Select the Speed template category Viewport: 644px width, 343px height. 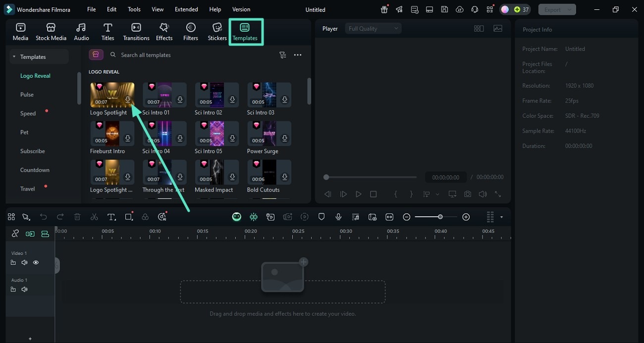coord(28,113)
